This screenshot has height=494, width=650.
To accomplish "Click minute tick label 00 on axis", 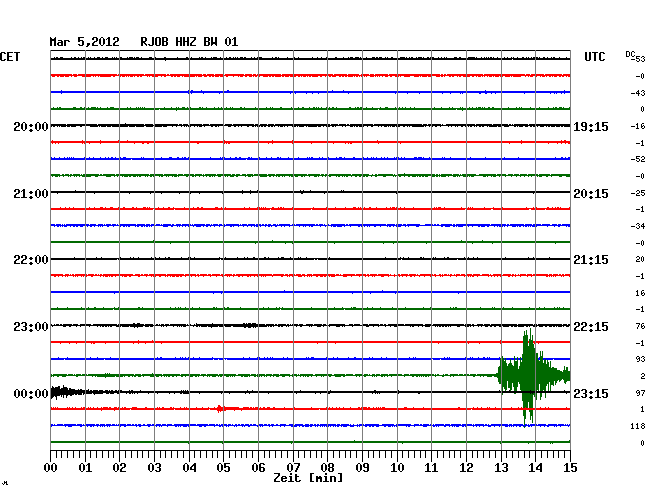I will [51, 468].
